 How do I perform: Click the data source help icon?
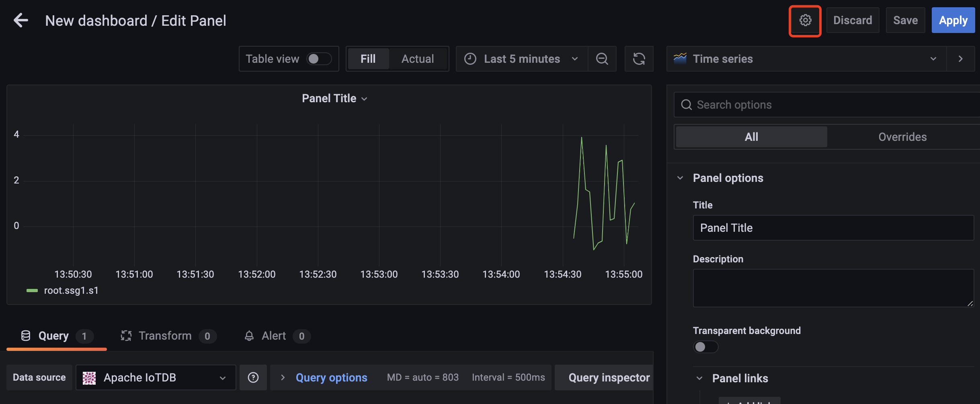253,377
